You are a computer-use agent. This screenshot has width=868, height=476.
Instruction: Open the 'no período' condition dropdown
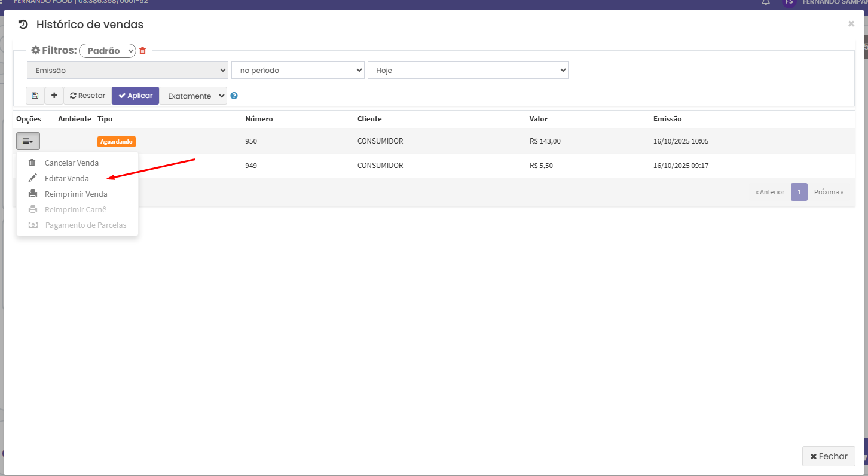[298, 71]
